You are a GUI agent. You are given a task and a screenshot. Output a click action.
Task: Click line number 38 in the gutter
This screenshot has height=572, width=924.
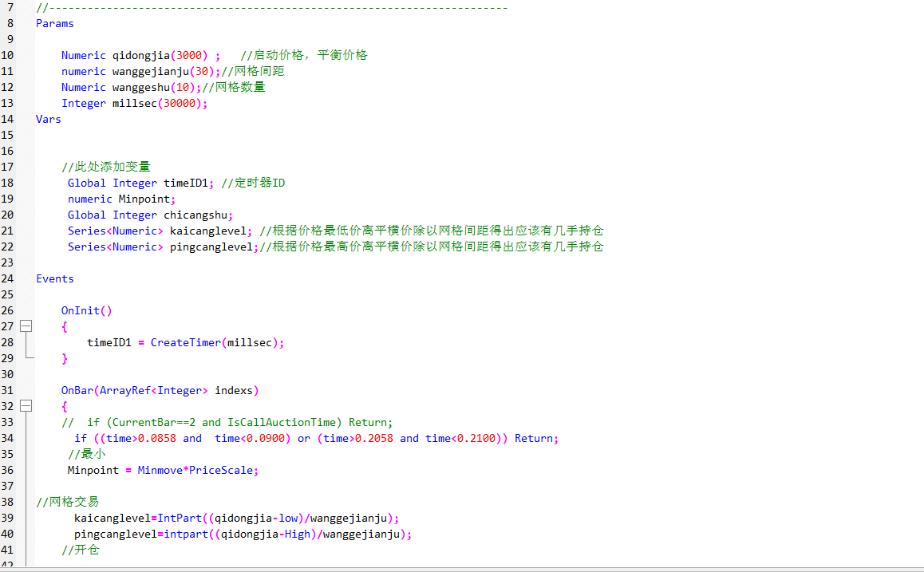coord(7,502)
